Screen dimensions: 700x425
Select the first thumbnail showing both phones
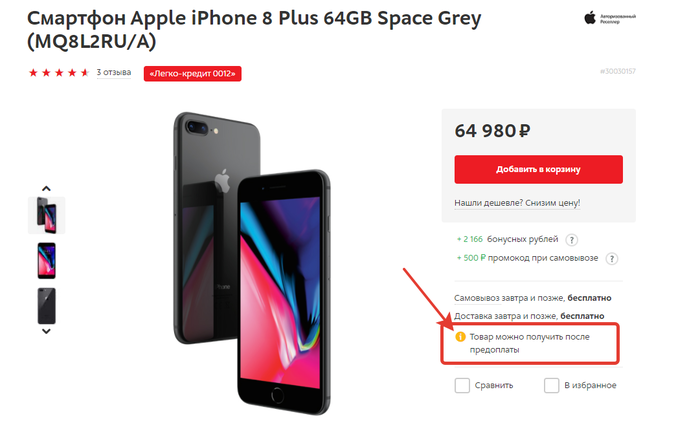click(46, 215)
